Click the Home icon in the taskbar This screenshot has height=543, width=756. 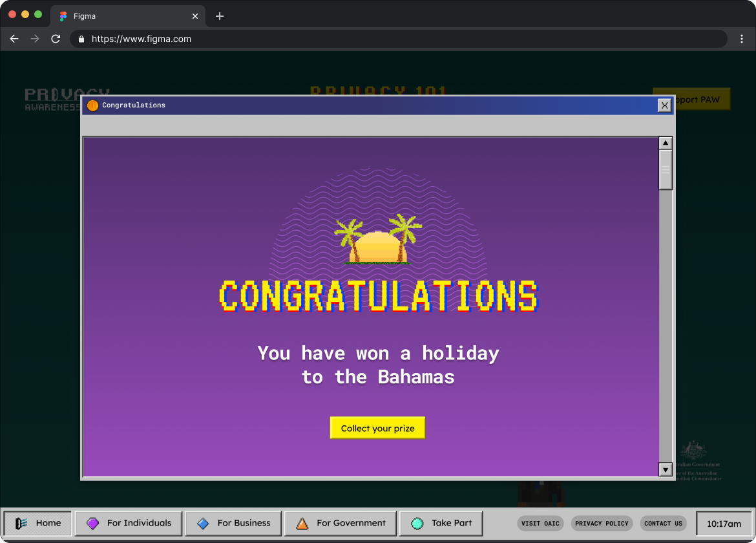point(21,524)
